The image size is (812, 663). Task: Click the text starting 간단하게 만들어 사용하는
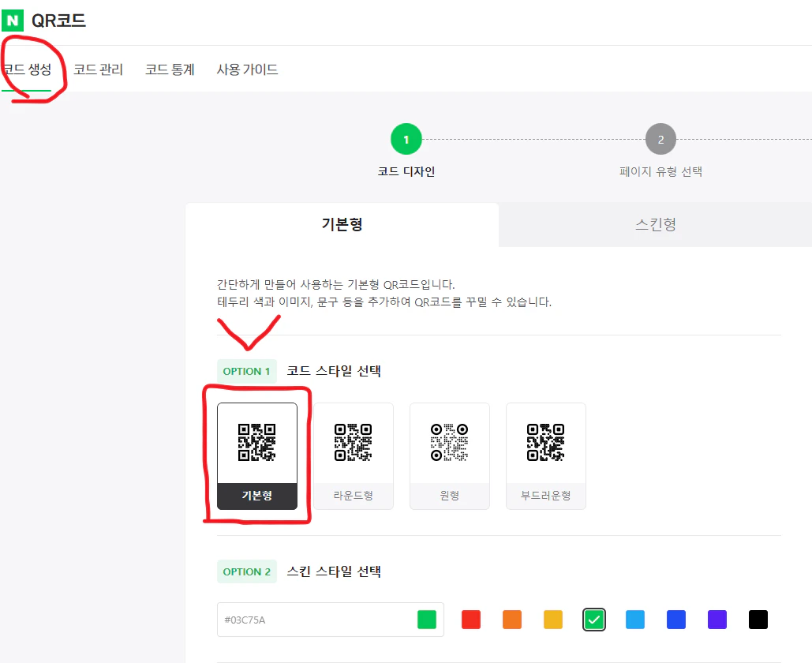pyautogui.click(x=335, y=284)
